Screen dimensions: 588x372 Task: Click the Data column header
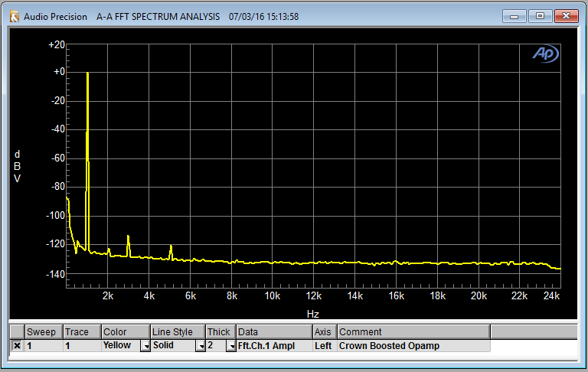[x=275, y=332]
